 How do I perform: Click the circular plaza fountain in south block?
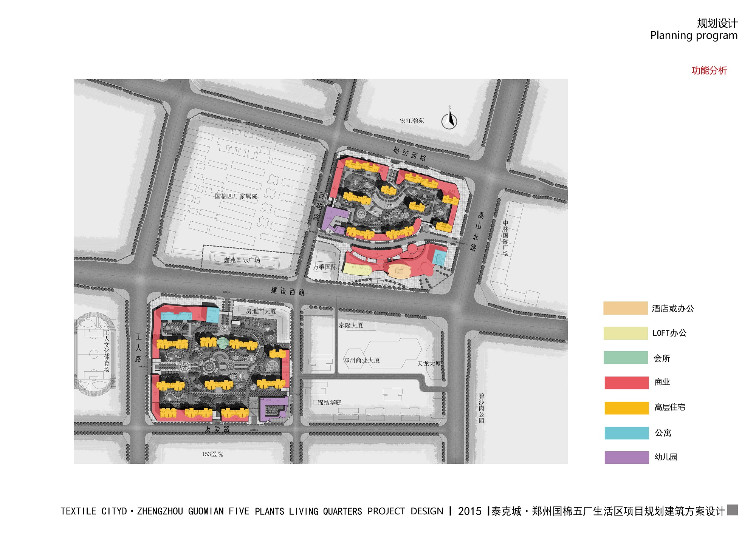(208, 366)
